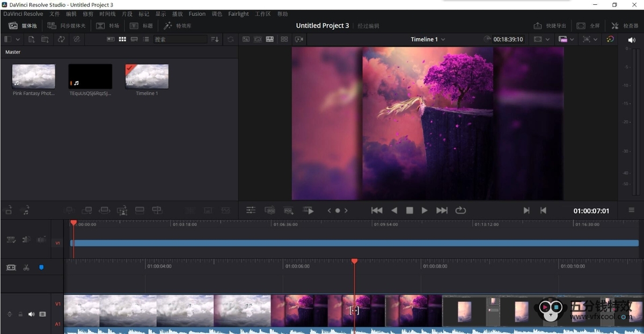Toggle bypass color grades and effects
The width and height of the screenshot is (644, 334).
[610, 39]
